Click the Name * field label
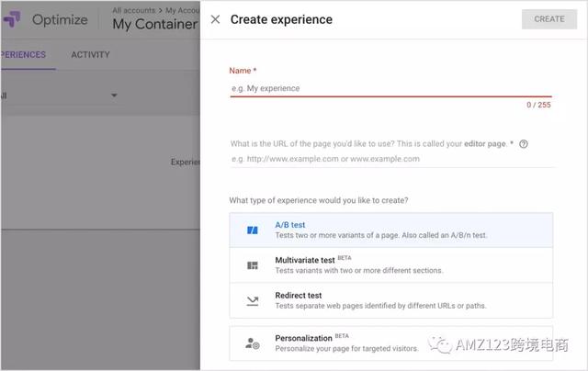This screenshot has height=371, width=588. pos(243,71)
